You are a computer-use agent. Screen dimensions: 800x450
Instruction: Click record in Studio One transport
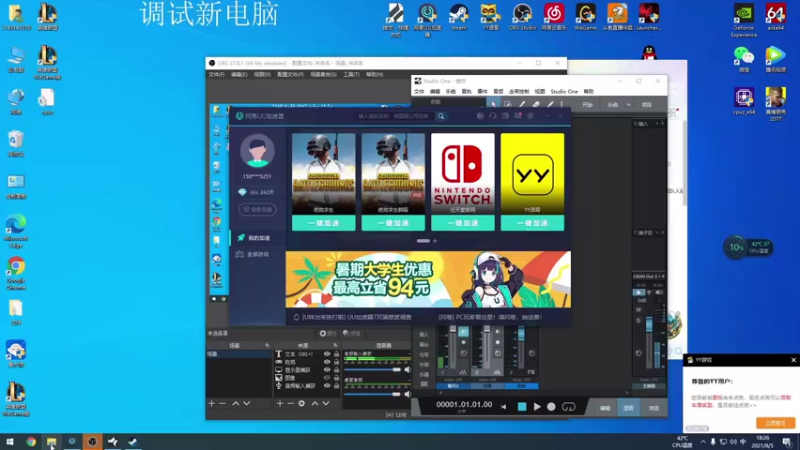point(551,407)
